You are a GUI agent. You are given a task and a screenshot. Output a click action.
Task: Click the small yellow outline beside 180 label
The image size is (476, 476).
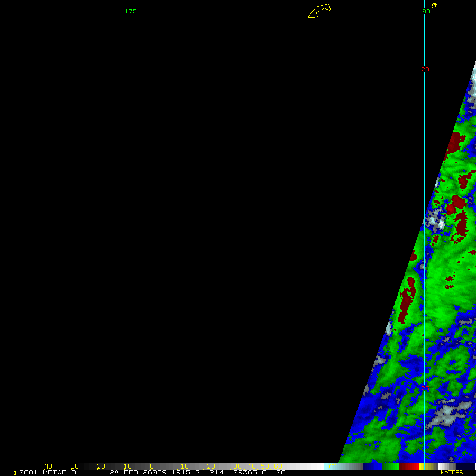coord(434,6)
